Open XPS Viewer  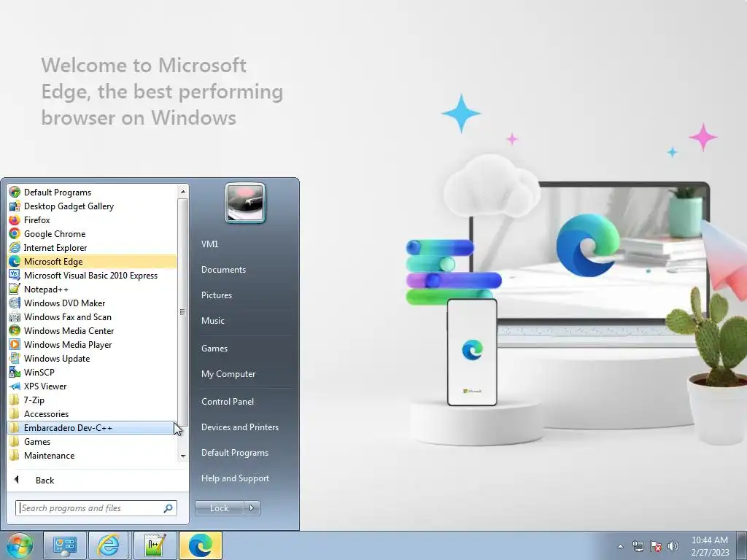[92, 386]
